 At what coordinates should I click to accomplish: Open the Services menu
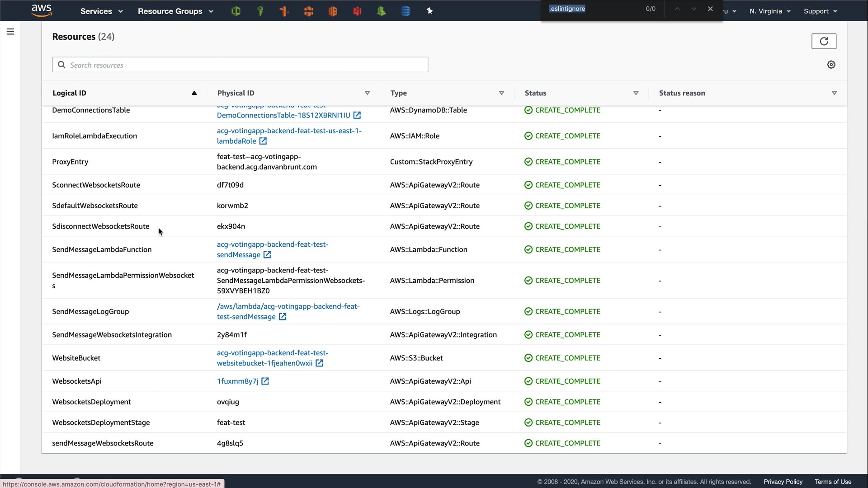(101, 11)
